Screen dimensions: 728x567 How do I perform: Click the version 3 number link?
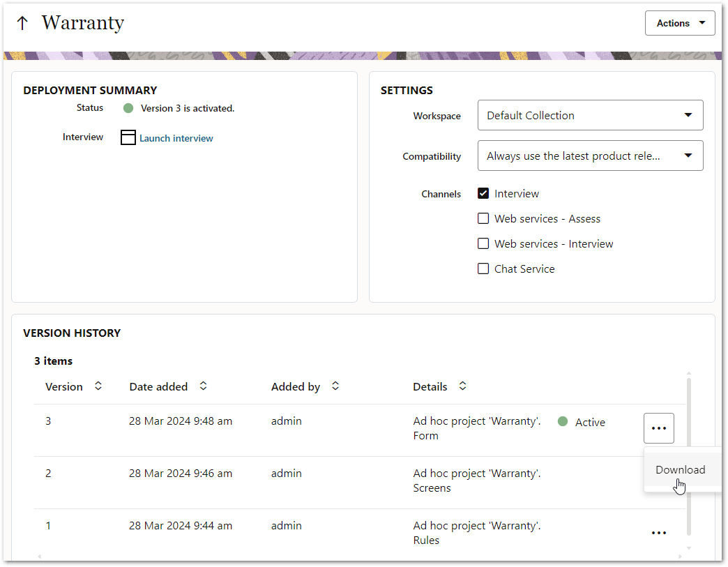click(x=48, y=421)
